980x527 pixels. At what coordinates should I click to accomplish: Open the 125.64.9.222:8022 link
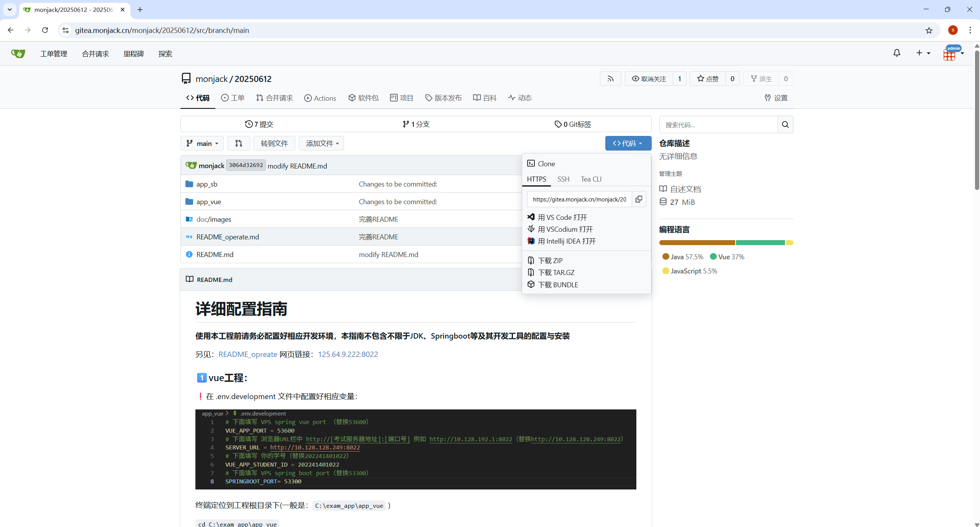[348, 354]
